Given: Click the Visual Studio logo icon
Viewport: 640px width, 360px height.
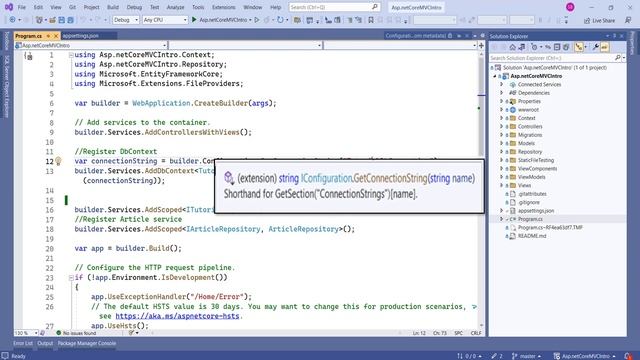Looking at the screenshot, I should pos(8,7).
